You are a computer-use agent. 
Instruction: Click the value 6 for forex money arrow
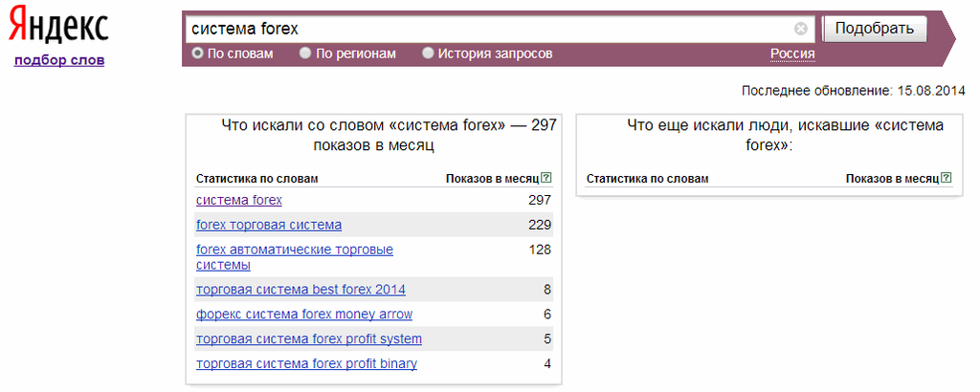547,314
